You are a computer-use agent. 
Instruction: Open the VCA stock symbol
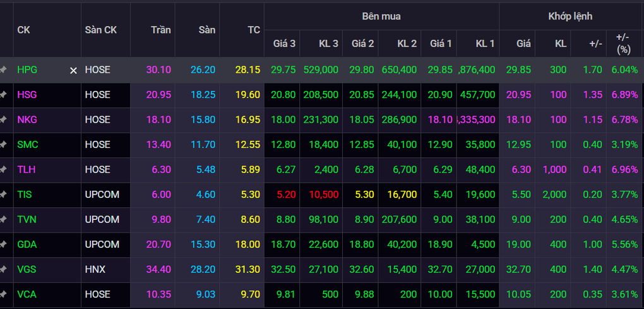pyautogui.click(x=27, y=294)
